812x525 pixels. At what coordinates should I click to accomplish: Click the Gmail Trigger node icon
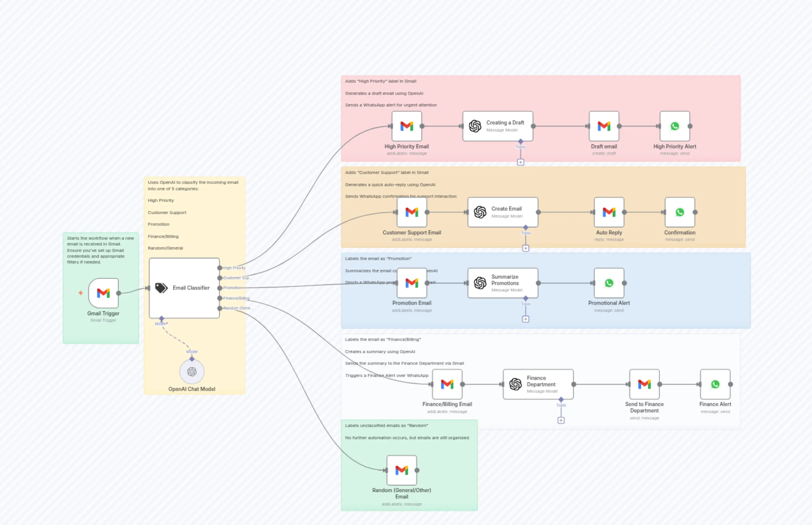coord(103,293)
